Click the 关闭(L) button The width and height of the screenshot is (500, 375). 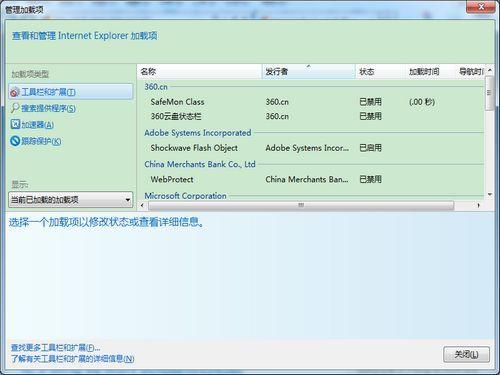point(467,354)
